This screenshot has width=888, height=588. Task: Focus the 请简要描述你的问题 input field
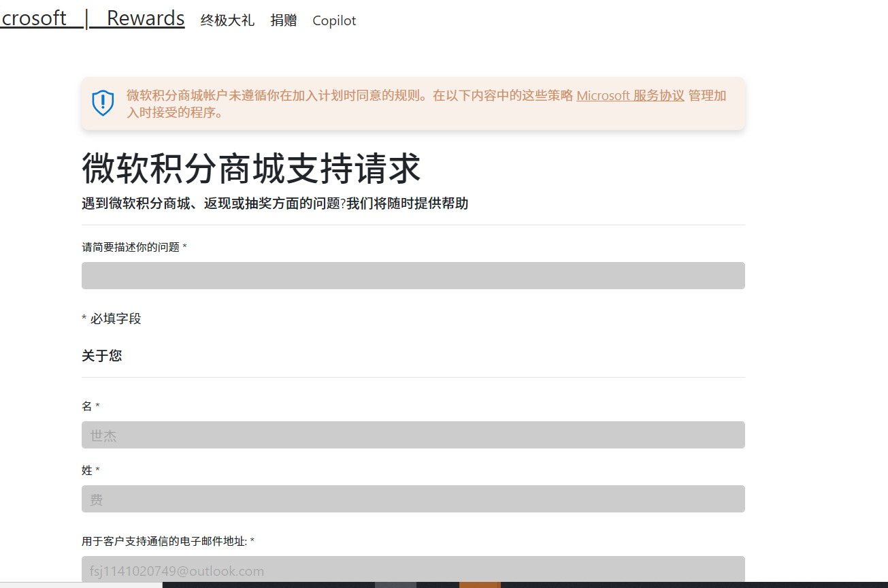coord(413,276)
